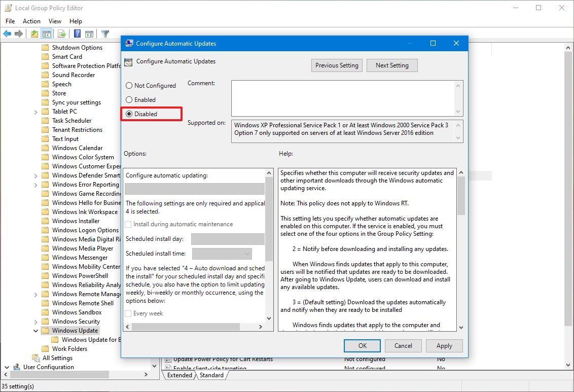Expand the Tablet PC tree node
574x392 pixels.
pyautogui.click(x=35, y=111)
